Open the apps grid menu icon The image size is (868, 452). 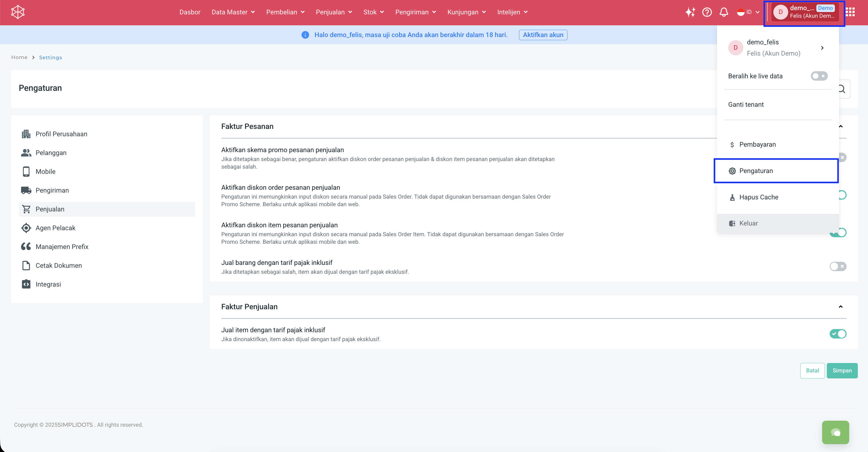[x=850, y=12]
